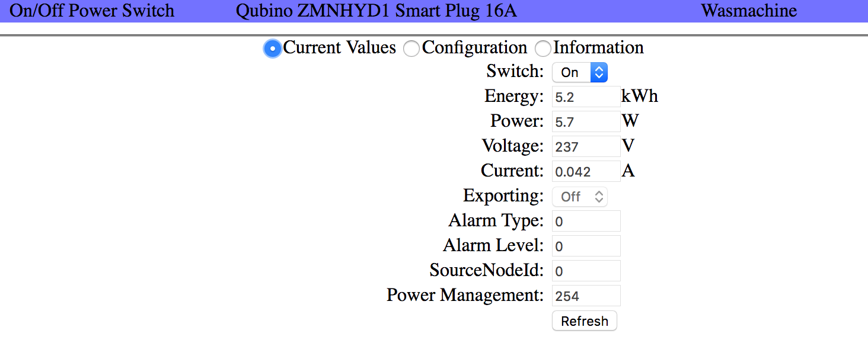The height and width of the screenshot is (359, 868).
Task: Click the Qubino ZMNHYD1 Smart Plug 16A title
Action: tap(376, 11)
